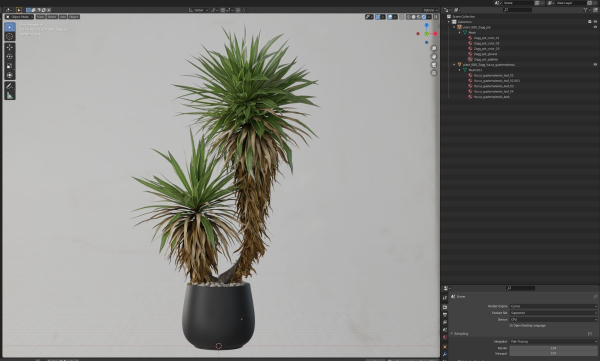600x361 pixels.
Task: Collapse the Zagg_pot plant object in outliner
Action: click(455, 27)
